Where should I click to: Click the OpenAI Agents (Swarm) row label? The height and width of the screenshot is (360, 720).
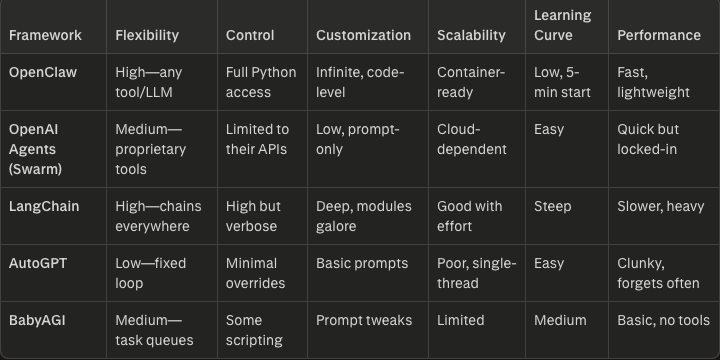click(x=35, y=149)
